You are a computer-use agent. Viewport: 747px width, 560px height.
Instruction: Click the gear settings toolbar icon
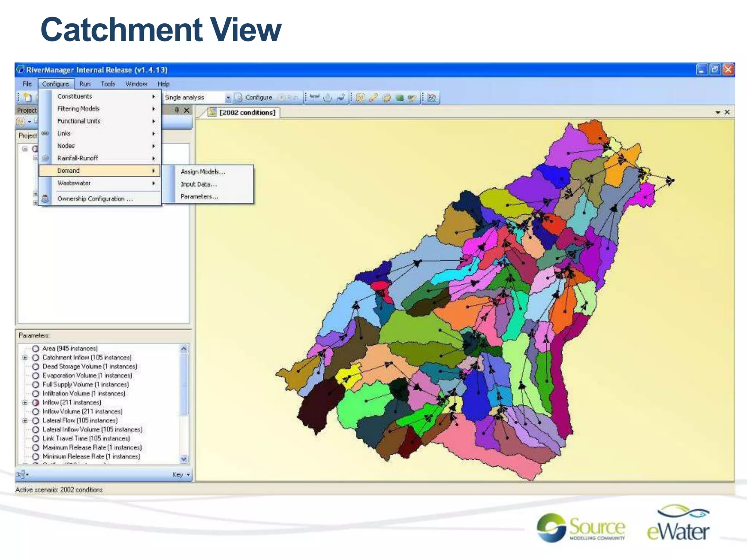[x=387, y=98]
